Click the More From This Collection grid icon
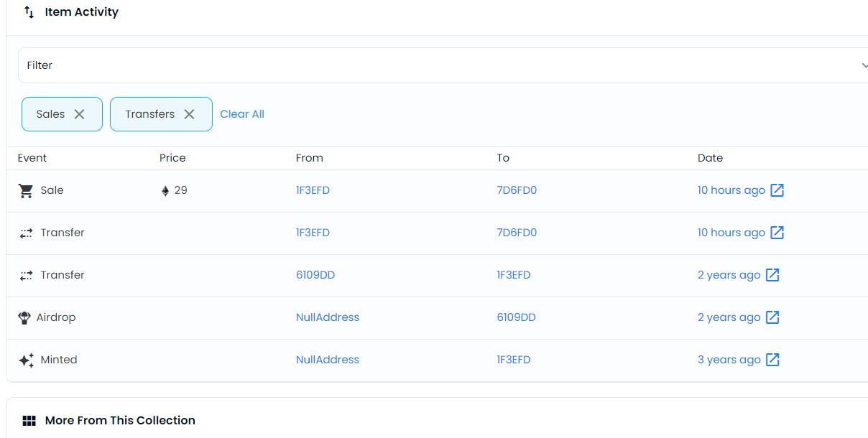Screen dimensions: 868x438 tap(29, 421)
